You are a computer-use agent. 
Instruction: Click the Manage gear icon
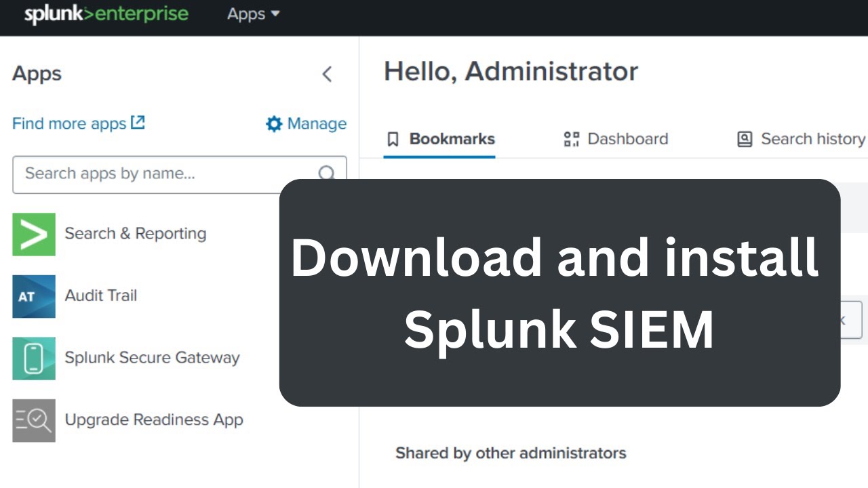[274, 123]
